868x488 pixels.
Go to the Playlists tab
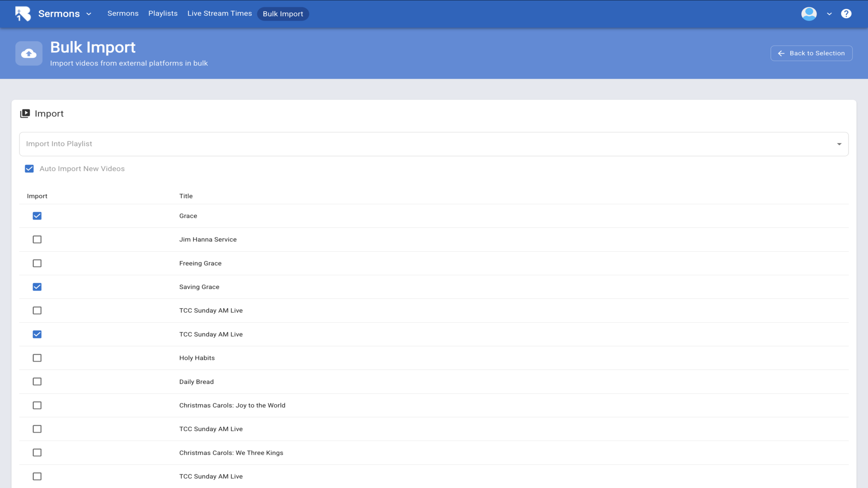pos(163,14)
